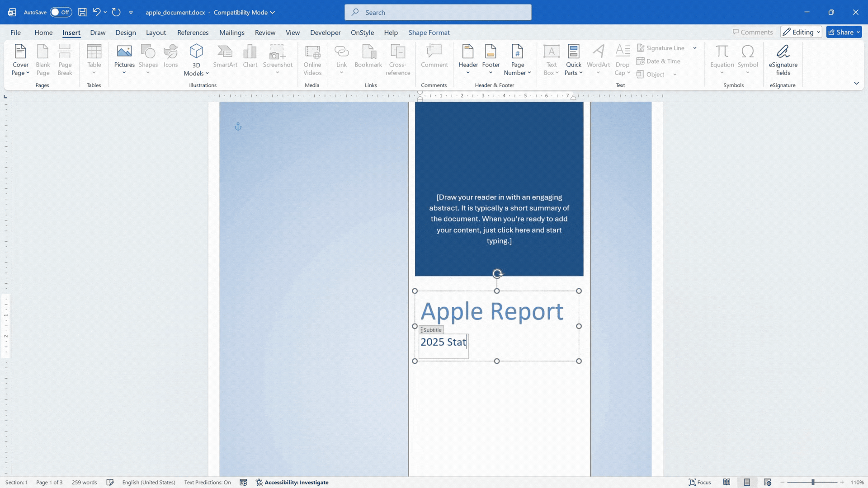Open the References tab
868x488 pixels.
pos(193,33)
